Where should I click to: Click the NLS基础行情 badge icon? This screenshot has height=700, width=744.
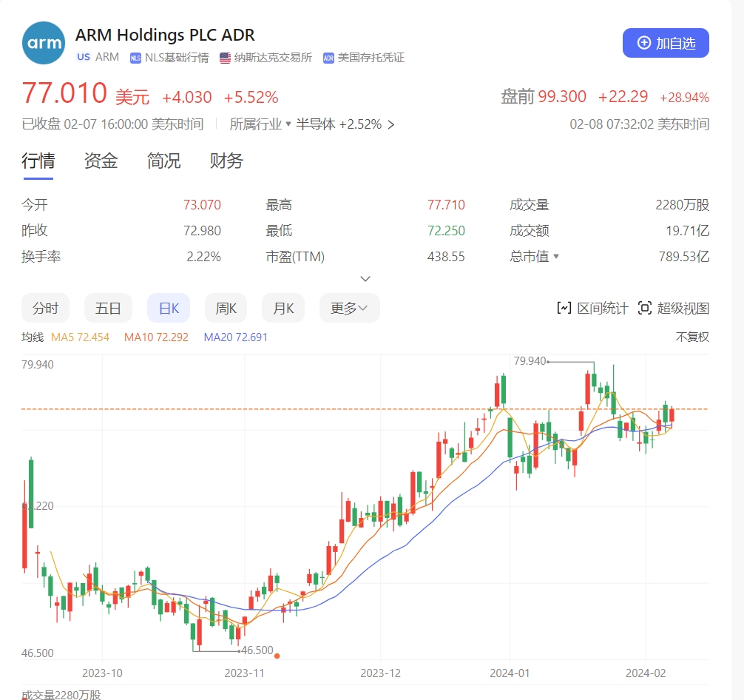135,58
